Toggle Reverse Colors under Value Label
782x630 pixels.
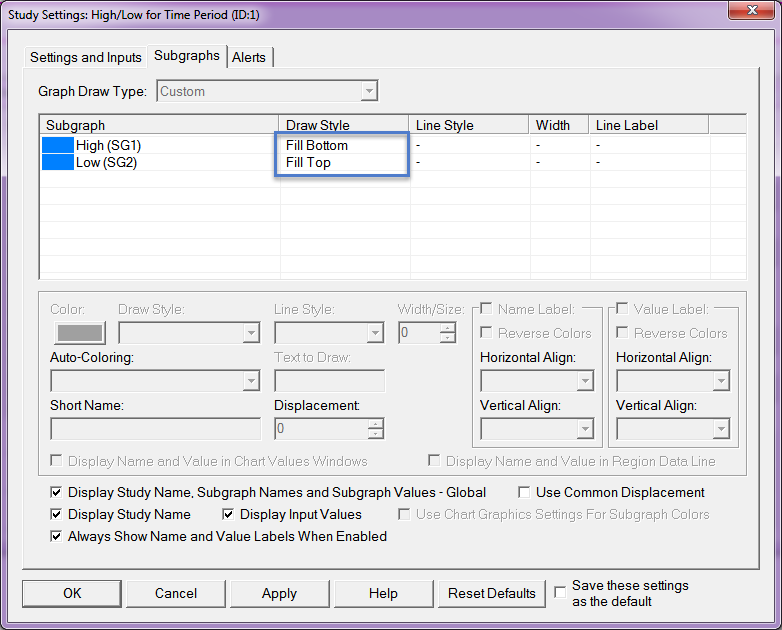(x=622, y=333)
